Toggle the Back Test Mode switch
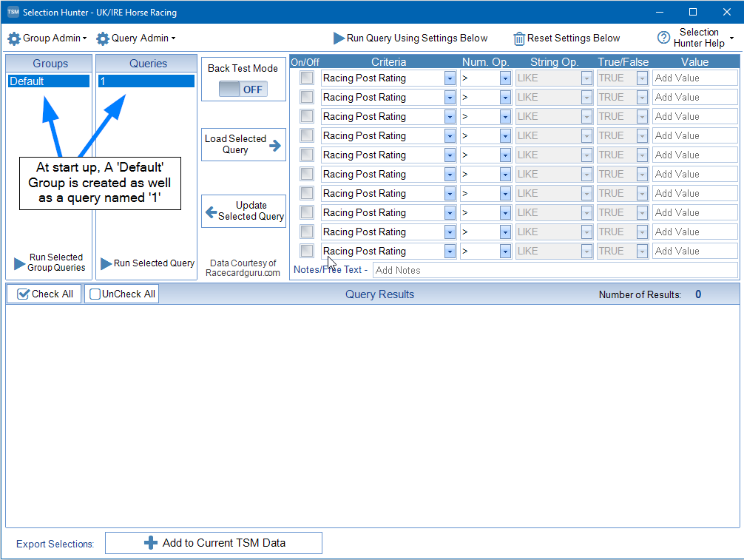 243,90
